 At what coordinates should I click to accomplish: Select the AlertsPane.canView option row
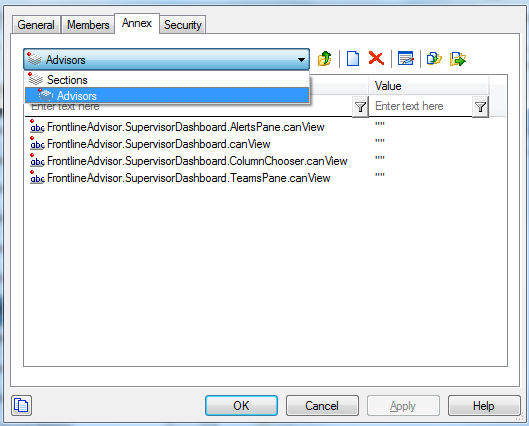click(265, 127)
